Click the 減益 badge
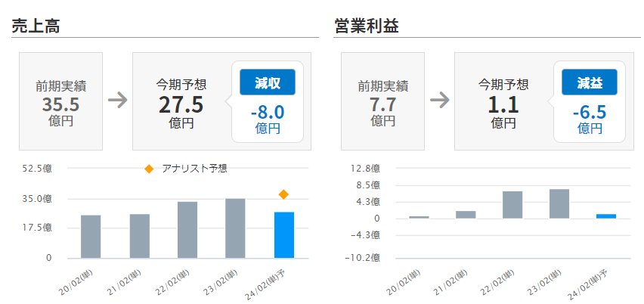644x304 pixels. [589, 82]
